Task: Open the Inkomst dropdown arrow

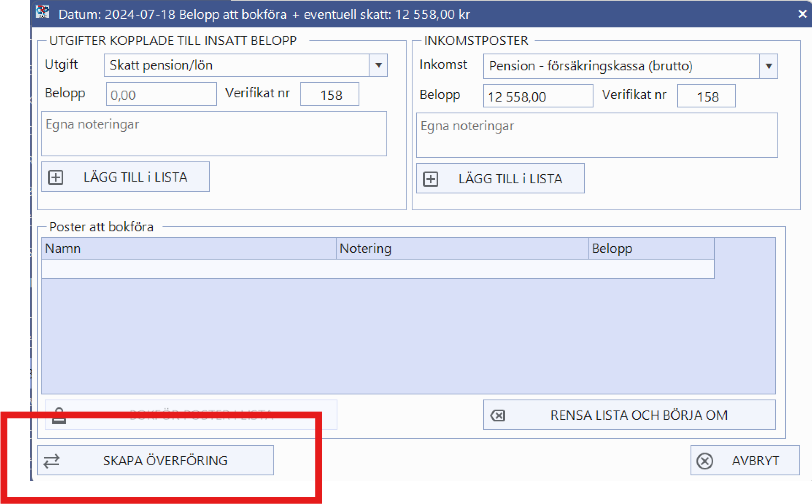Action: click(769, 66)
